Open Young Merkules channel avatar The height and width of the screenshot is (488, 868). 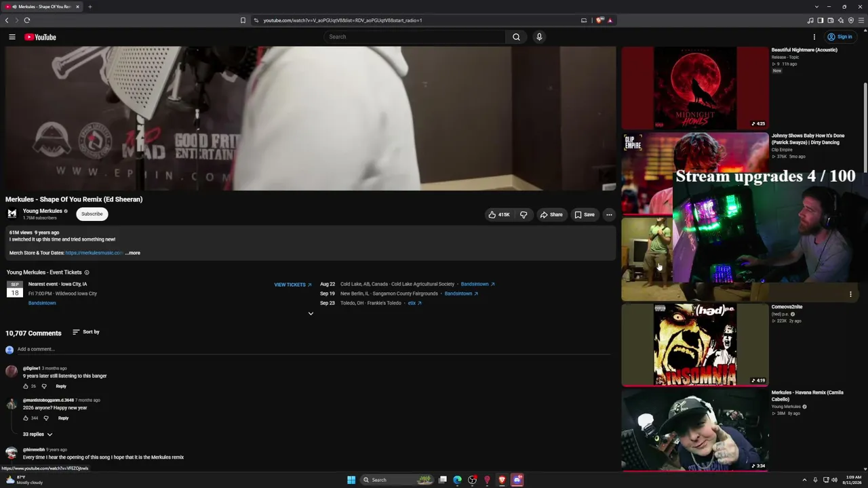(12, 213)
